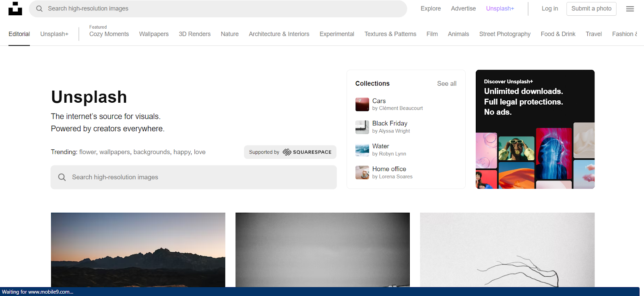The image size is (644, 296).
Task: Open the Home office collection title
Action: (x=389, y=169)
